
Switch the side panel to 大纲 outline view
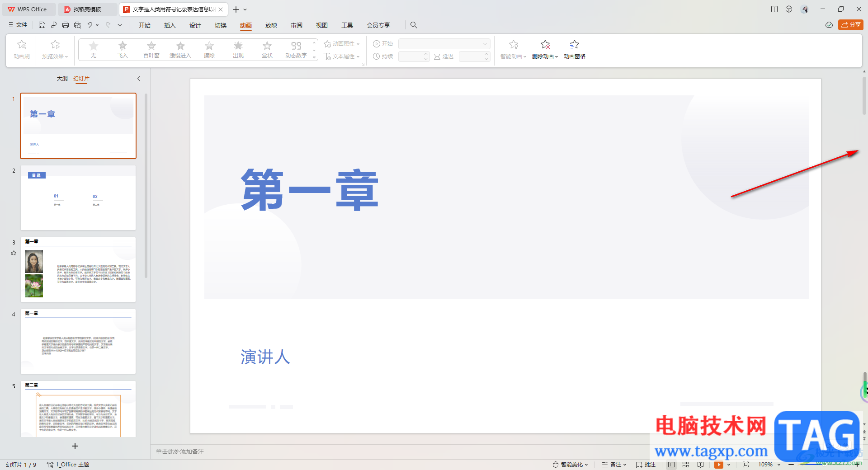(x=62, y=79)
